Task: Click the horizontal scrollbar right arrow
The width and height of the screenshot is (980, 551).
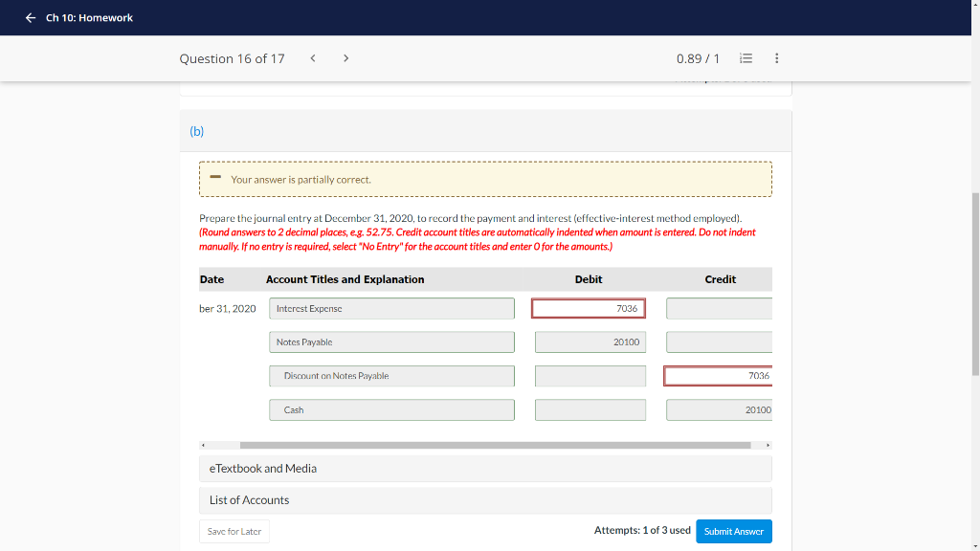Action: (768, 446)
